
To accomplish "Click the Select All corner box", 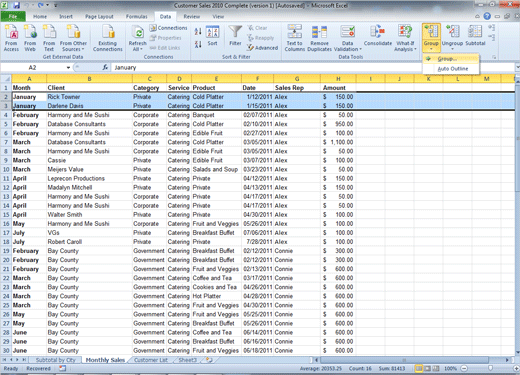I will point(6,79).
